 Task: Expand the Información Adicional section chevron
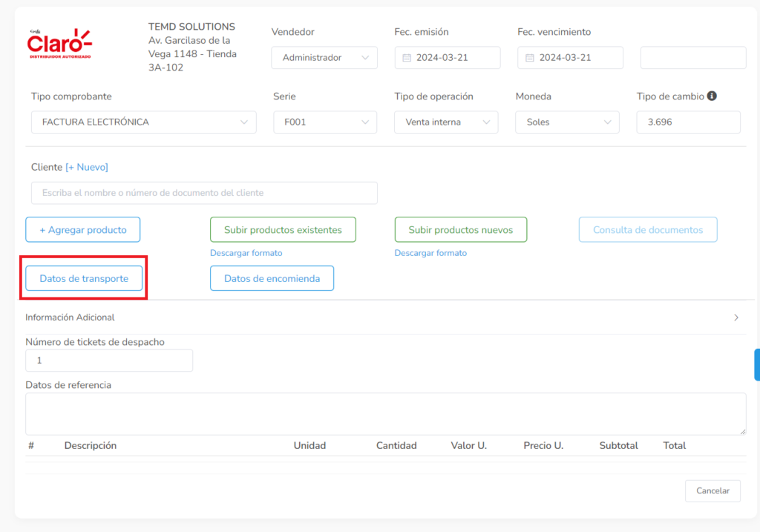tap(736, 318)
